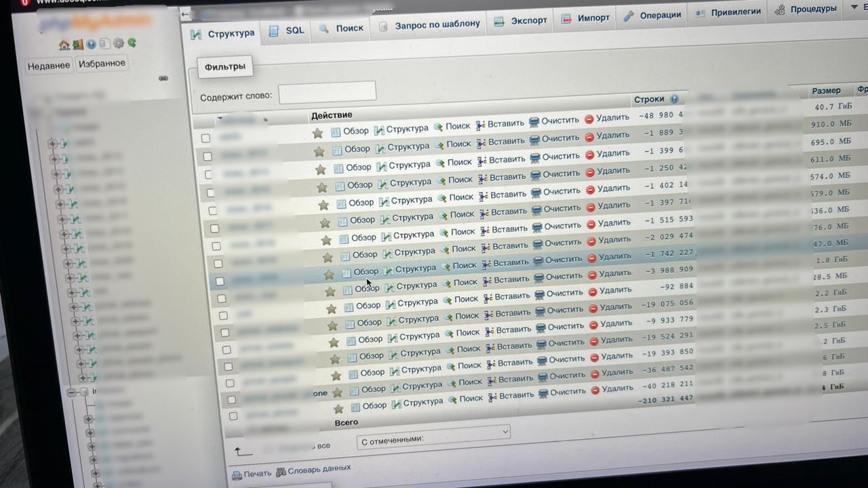
Task: Open the Экспорт tab
Action: coord(520,21)
